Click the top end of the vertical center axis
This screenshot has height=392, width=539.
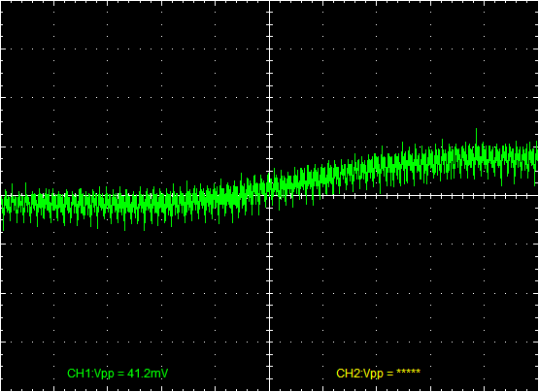(x=270, y=2)
